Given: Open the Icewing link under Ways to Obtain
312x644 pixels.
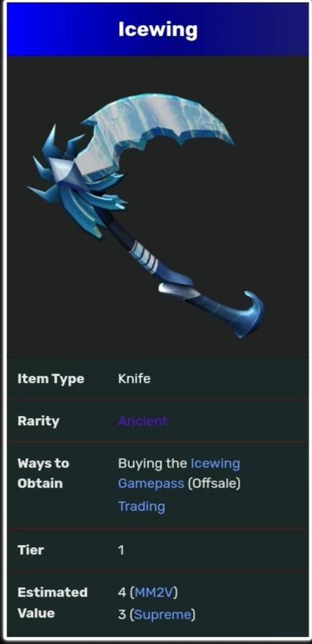Looking at the screenshot, I should pyautogui.click(x=215, y=463).
